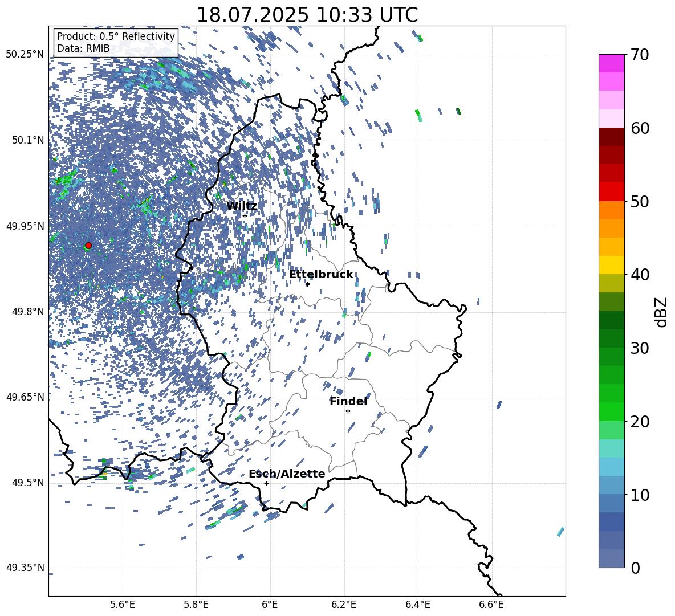Click the 49.35°N latitude label
675x616 pixels.
tap(25, 568)
